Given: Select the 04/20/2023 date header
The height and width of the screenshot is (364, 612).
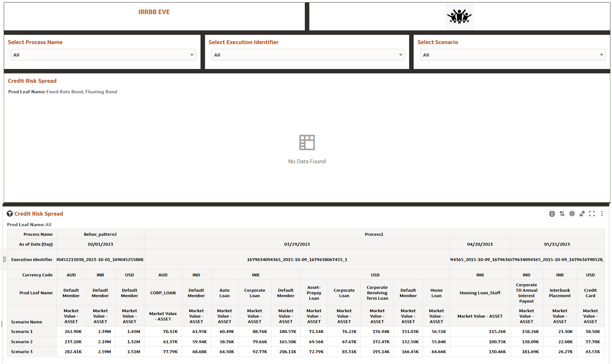Looking at the screenshot, I should coord(480,244).
